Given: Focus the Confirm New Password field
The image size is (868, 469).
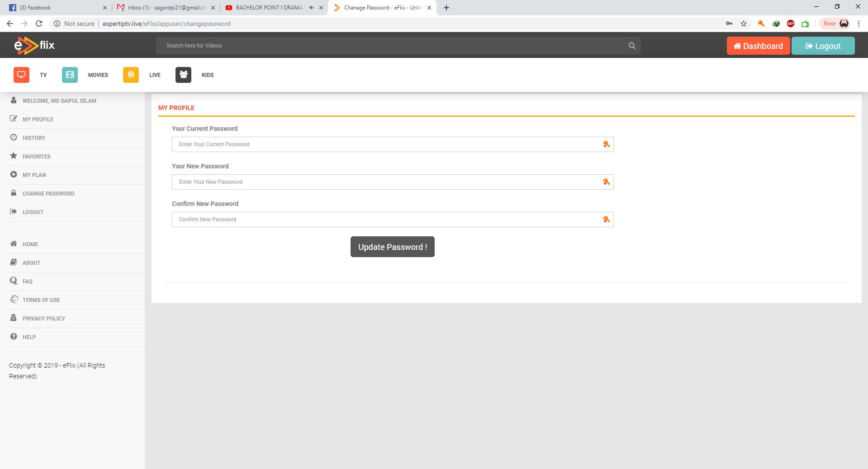Looking at the screenshot, I should pyautogui.click(x=393, y=220).
